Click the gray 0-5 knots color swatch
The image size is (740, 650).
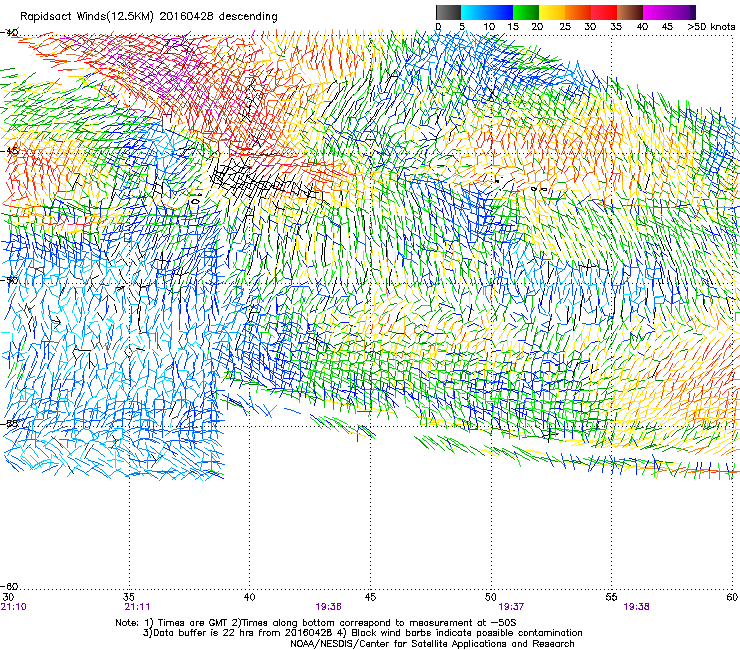[x=448, y=12]
